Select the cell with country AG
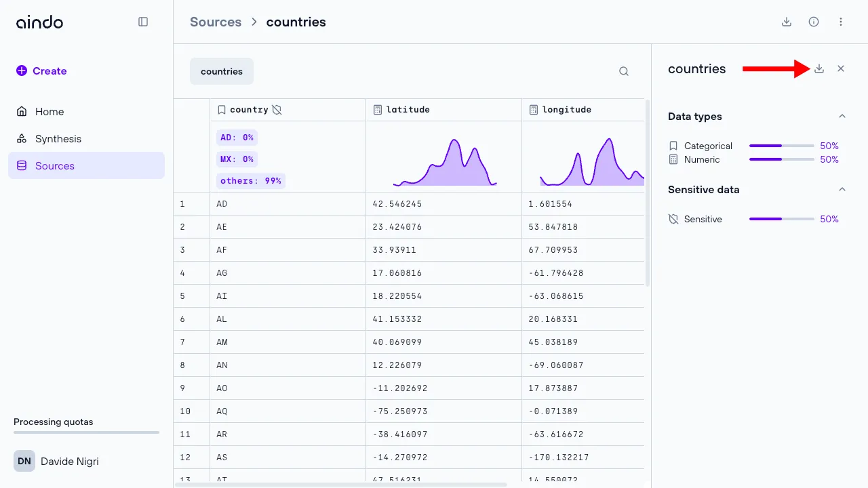868x488 pixels. [288, 273]
